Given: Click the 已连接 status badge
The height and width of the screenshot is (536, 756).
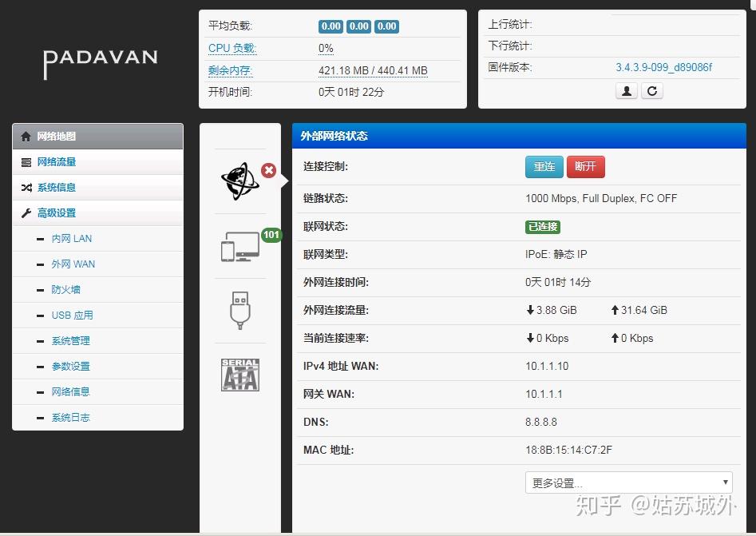Looking at the screenshot, I should pos(542,227).
